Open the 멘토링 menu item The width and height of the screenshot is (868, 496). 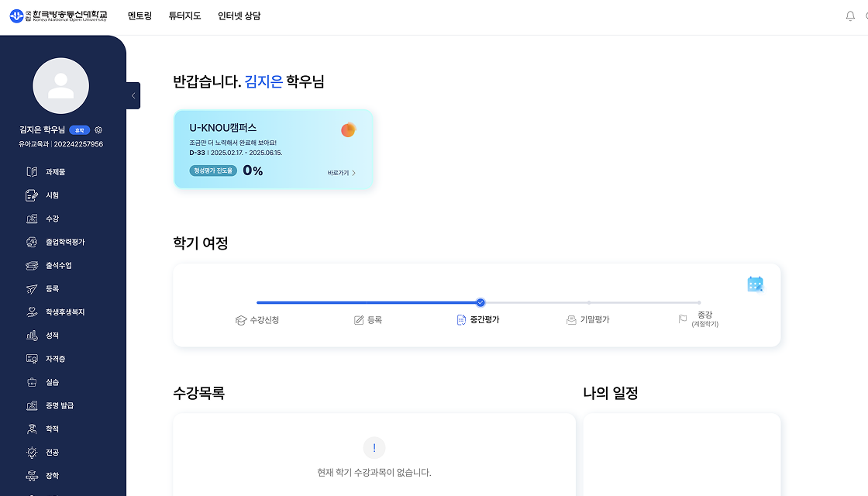tap(139, 15)
